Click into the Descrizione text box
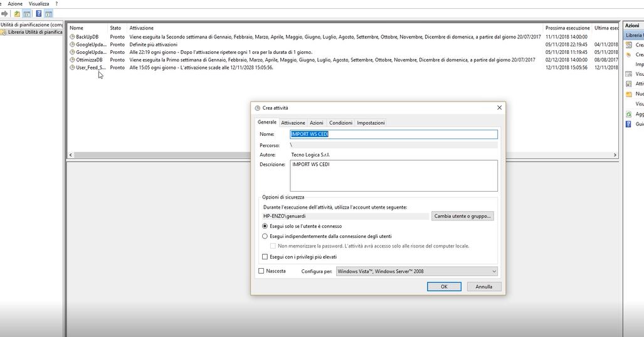Image resolution: width=644 pixels, height=337 pixels. tap(394, 175)
